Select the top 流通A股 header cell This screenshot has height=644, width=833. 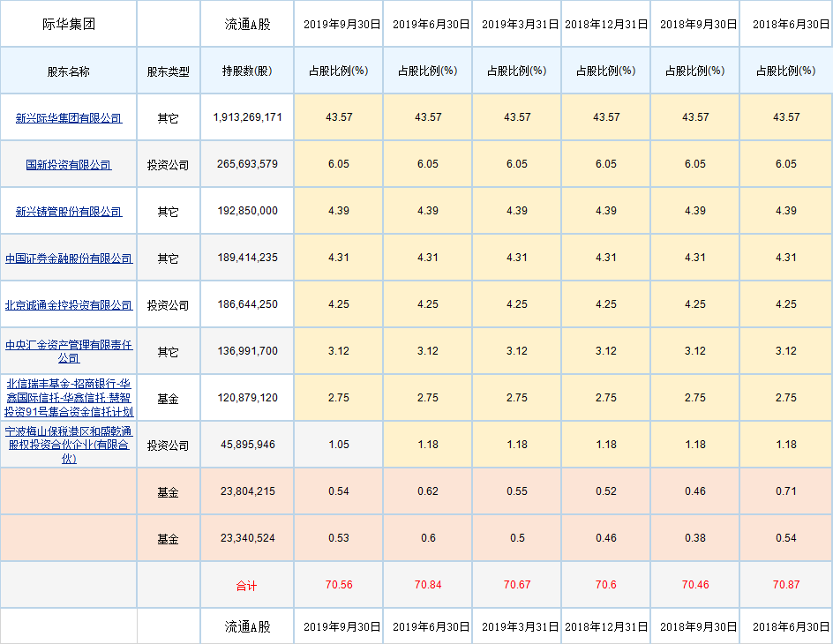click(x=247, y=24)
